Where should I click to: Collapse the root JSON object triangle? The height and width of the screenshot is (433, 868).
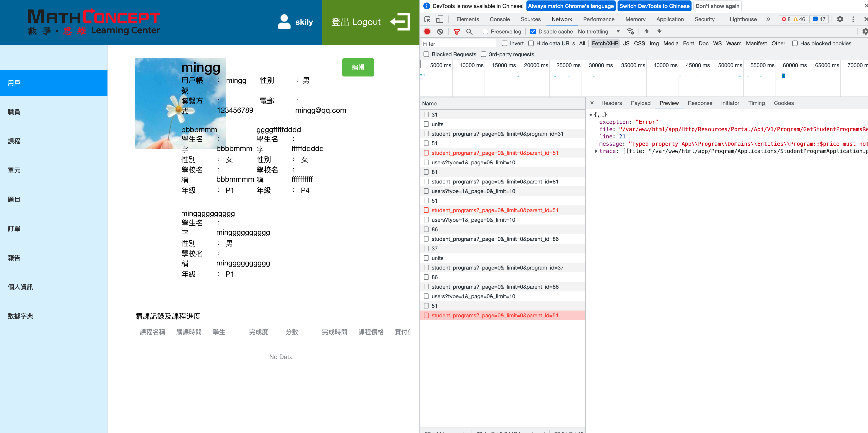click(x=591, y=115)
